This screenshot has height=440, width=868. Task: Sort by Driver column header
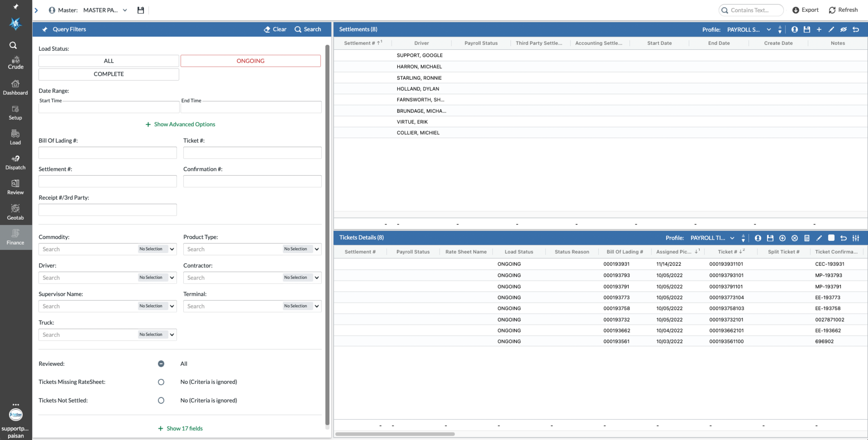point(422,43)
